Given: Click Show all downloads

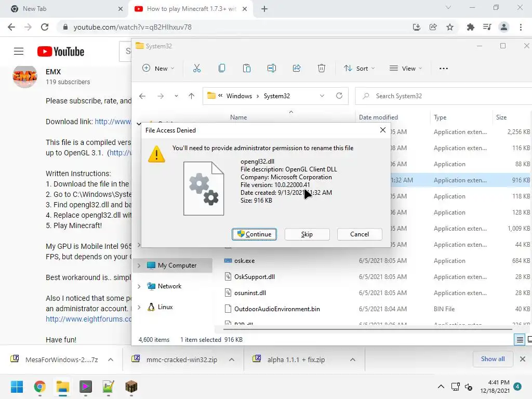Looking at the screenshot, I should click(493, 359).
